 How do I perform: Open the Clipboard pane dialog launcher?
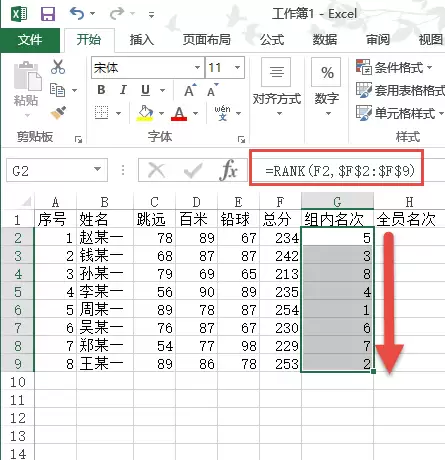click(x=78, y=139)
